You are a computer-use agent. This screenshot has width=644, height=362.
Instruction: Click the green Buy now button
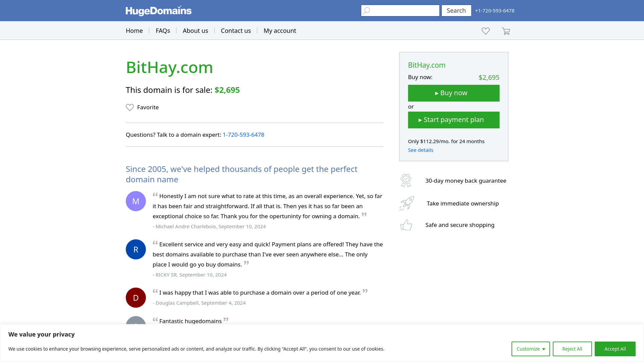pyautogui.click(x=453, y=93)
